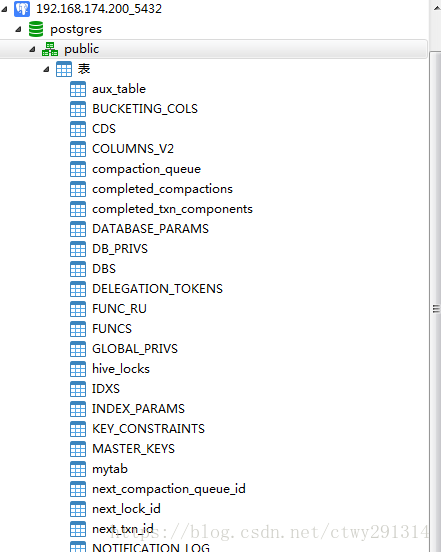
Task: Select the postgres database label
Action: pos(76,29)
